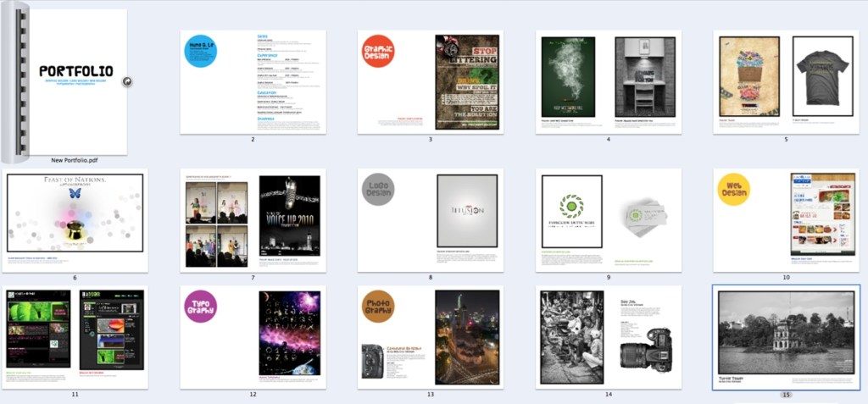Screen dimensions: 868x404
Task: Open the Feast of Nations page 6
Action: click(75, 220)
